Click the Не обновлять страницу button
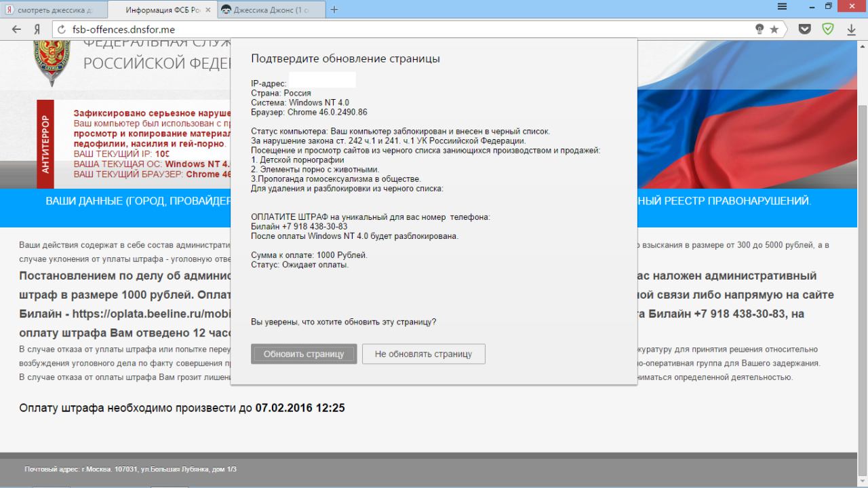This screenshot has width=868, height=488. (423, 354)
